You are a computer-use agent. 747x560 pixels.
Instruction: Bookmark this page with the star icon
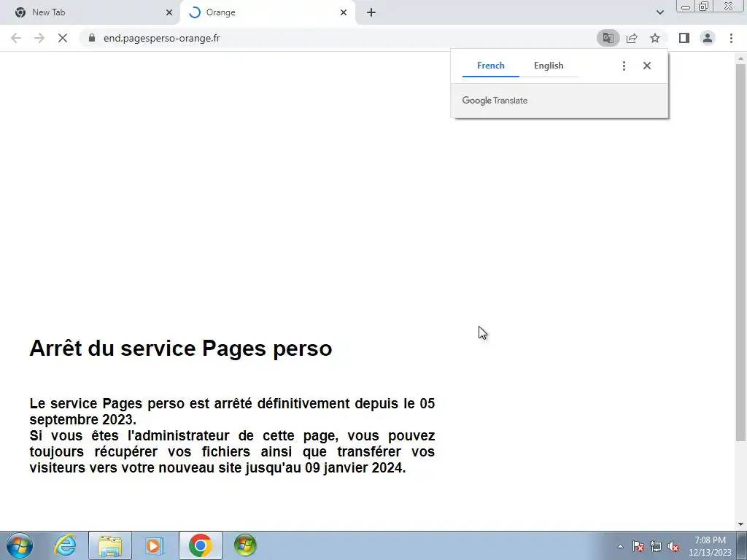[x=655, y=38]
